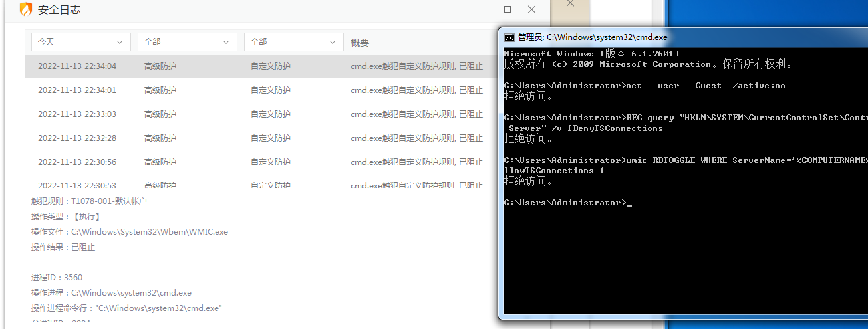Click the wmic RDTOGGLE command line in cmd

coord(686,165)
